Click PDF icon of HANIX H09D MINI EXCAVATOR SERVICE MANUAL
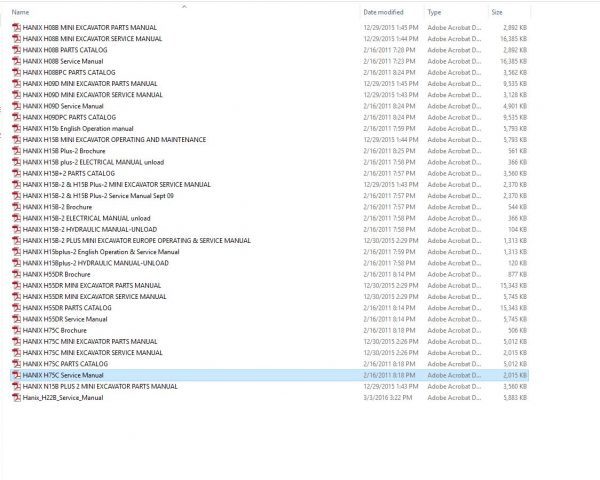This screenshot has height=480, width=600. 16,95
